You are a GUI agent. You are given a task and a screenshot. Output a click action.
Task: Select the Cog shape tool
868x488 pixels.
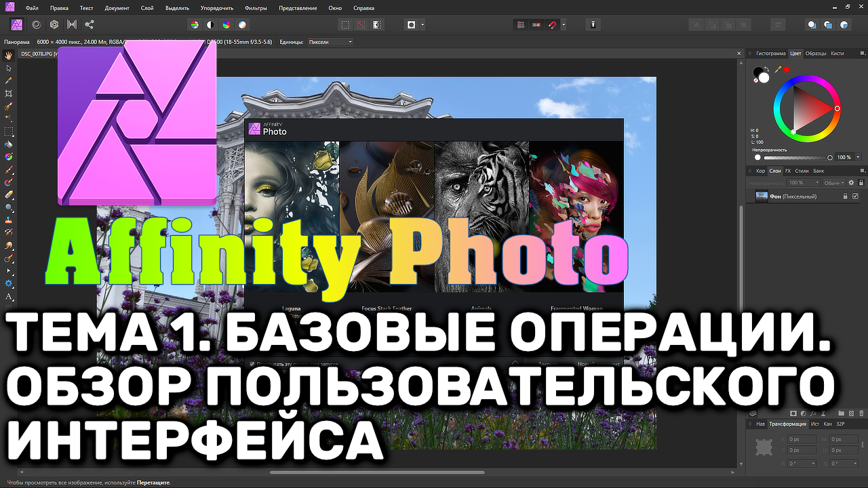[x=9, y=283]
